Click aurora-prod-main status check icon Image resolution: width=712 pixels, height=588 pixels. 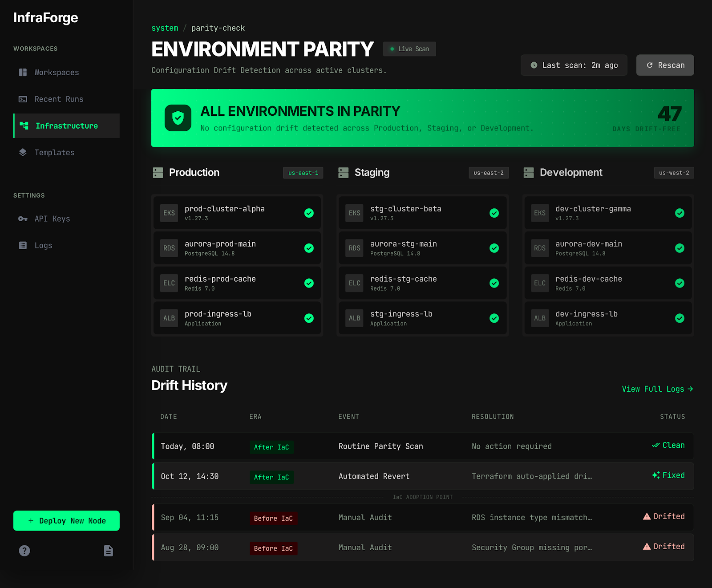tap(309, 248)
